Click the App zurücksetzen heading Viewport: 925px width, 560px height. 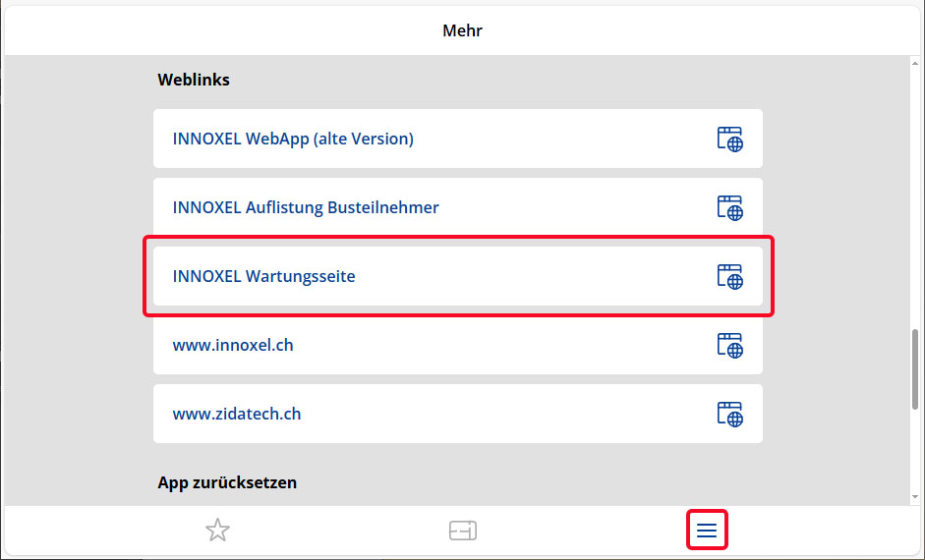227,482
